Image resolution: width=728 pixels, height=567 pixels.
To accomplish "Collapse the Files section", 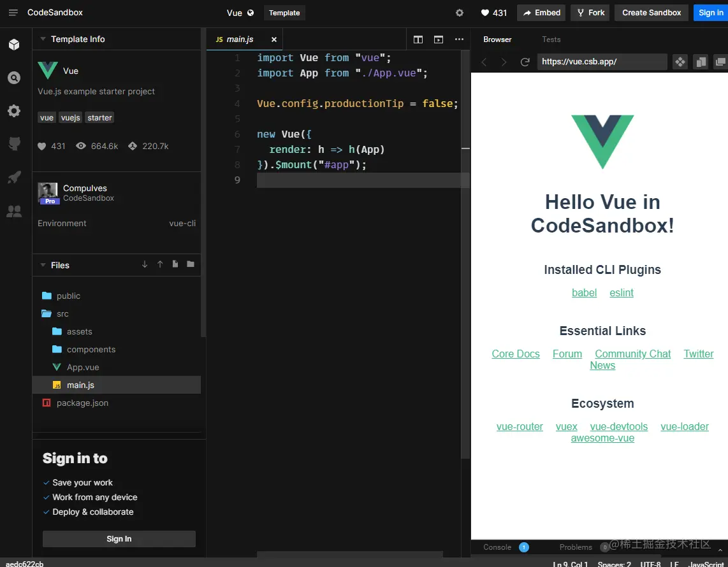I will pyautogui.click(x=43, y=265).
